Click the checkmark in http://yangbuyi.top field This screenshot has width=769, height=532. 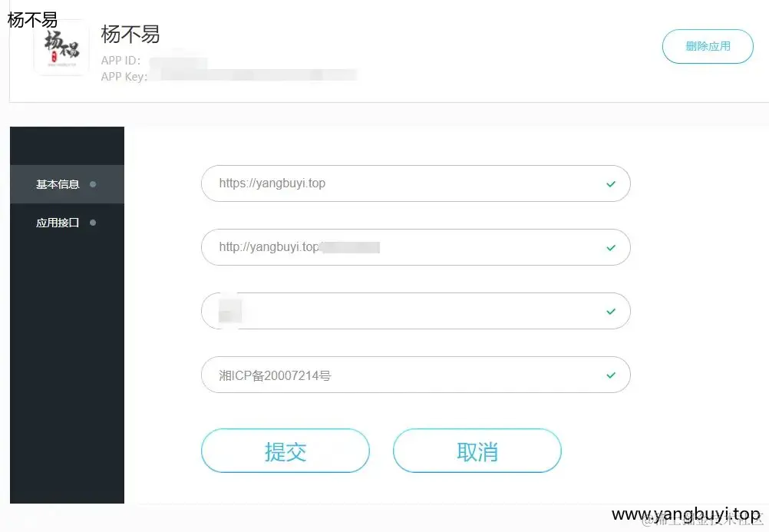click(x=611, y=248)
